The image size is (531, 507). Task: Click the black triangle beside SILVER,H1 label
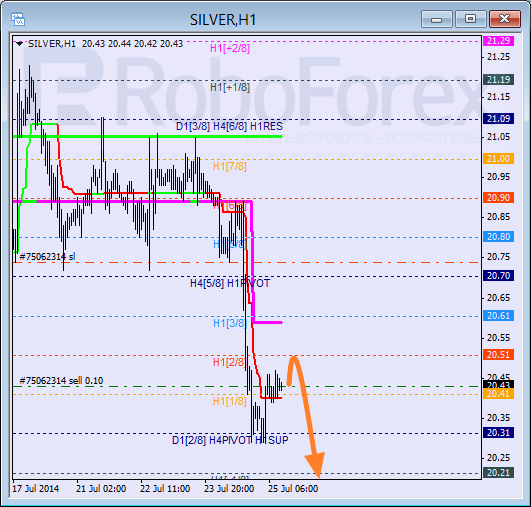click(20, 44)
